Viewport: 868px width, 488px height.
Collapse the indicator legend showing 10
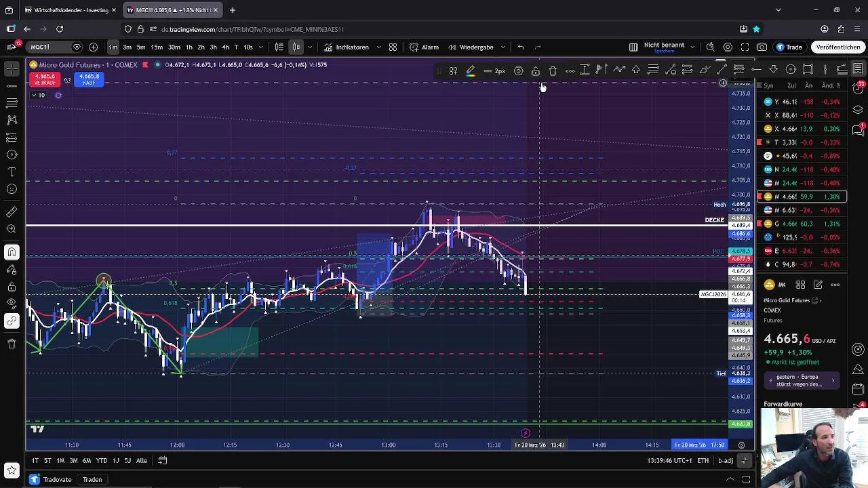tap(37, 95)
